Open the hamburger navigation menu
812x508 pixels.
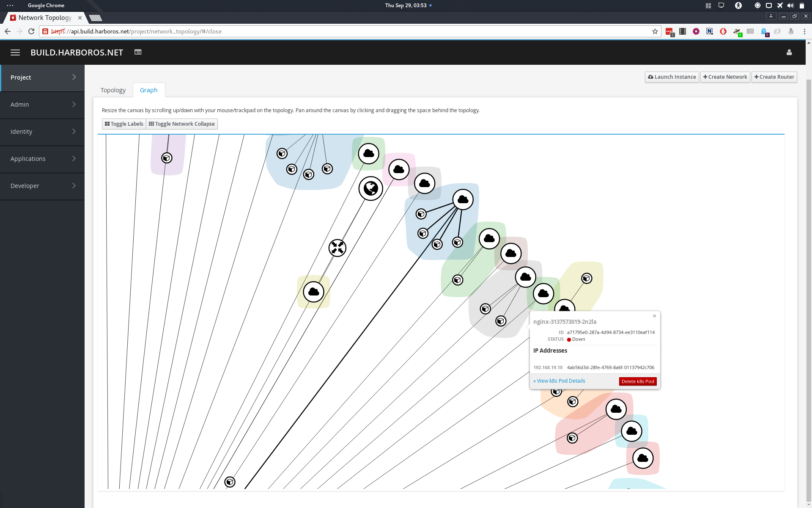point(15,52)
